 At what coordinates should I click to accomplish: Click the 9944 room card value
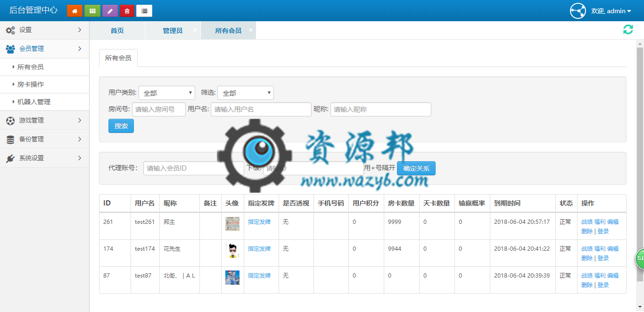point(395,249)
